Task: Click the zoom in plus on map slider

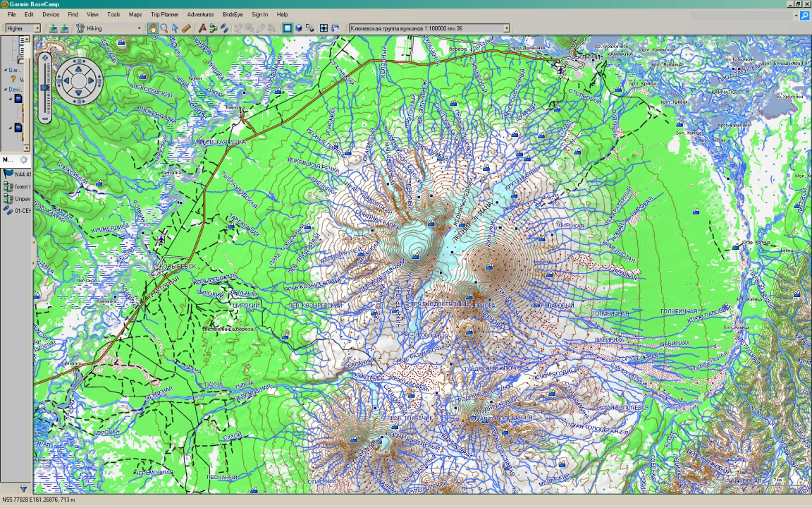Action: (45, 58)
